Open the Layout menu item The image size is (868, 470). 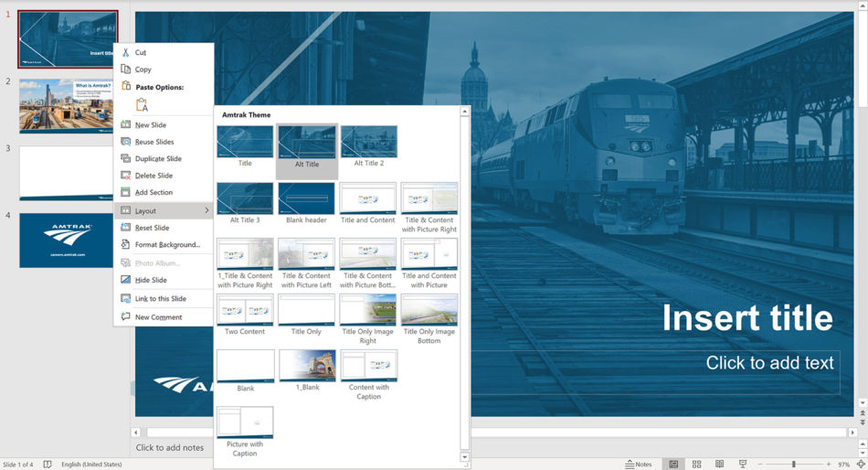click(x=164, y=210)
